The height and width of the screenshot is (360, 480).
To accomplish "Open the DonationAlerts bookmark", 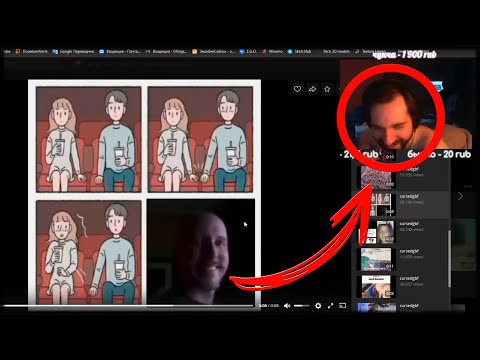I will (32, 51).
